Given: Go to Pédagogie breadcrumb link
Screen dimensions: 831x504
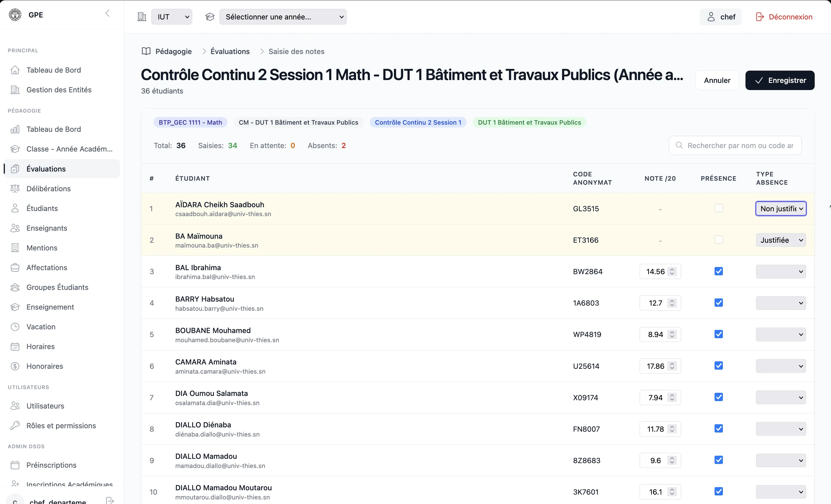Looking at the screenshot, I should point(173,51).
